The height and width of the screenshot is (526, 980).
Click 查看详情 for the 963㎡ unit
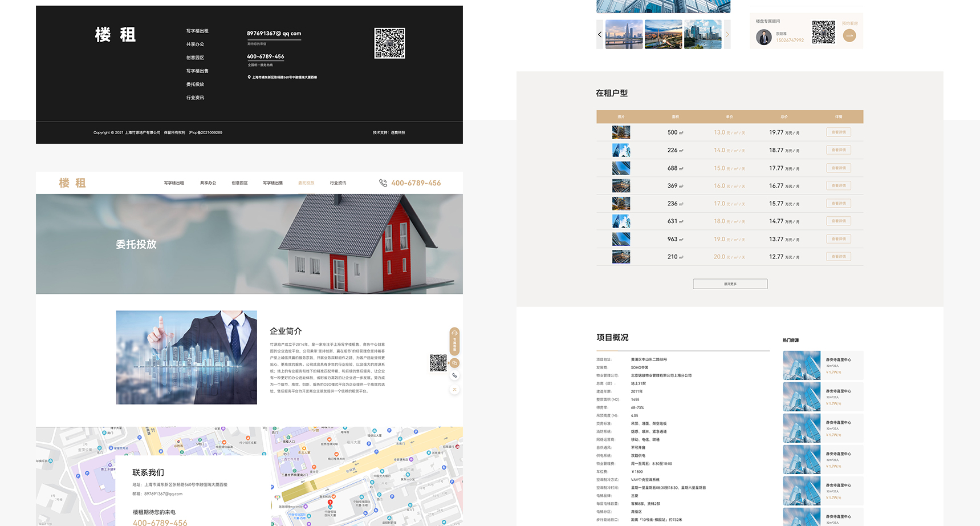point(839,238)
